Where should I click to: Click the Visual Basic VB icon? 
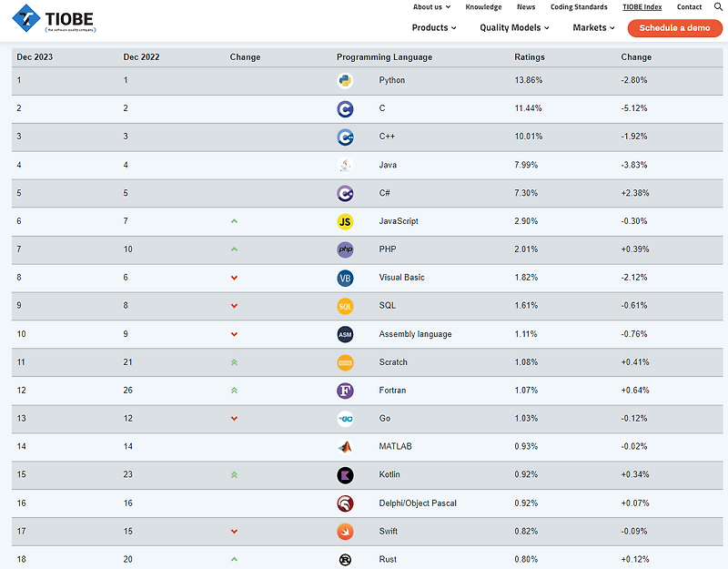(x=345, y=278)
